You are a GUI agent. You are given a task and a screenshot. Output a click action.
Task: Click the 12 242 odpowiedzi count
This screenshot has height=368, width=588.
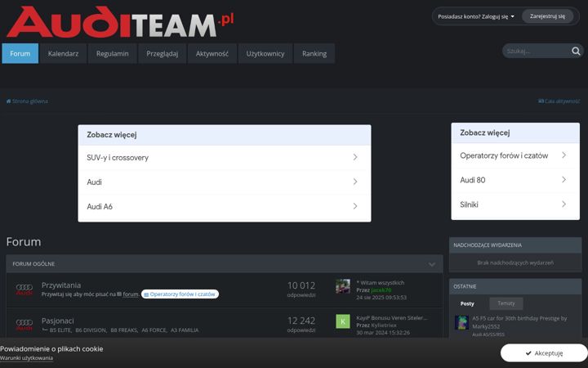(301, 325)
